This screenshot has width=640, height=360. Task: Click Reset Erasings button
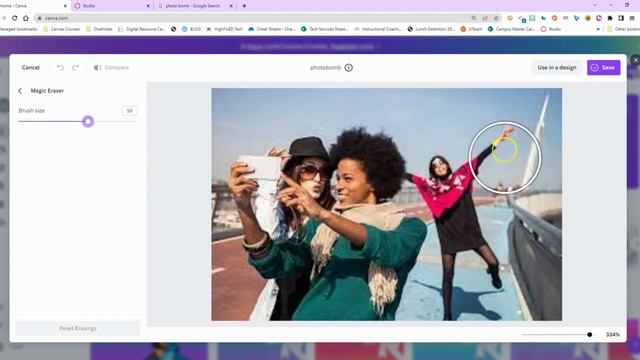coord(78,328)
